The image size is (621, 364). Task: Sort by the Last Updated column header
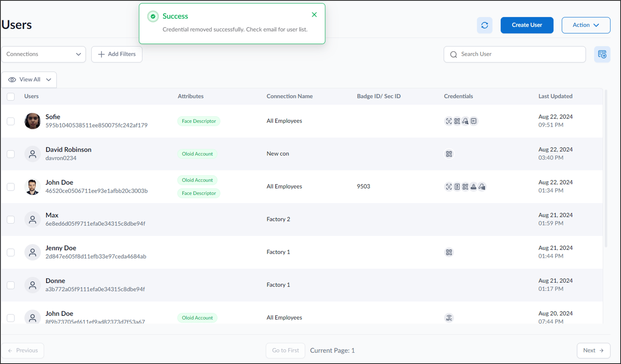[555, 96]
